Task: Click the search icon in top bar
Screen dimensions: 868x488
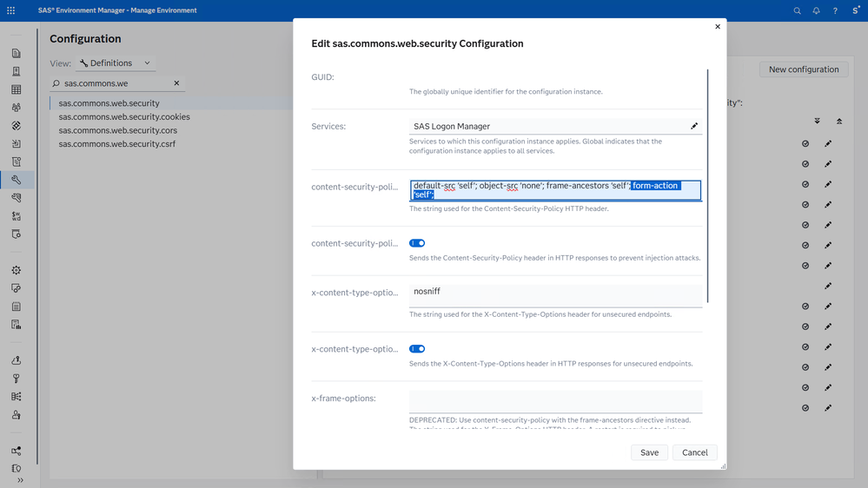Action: tap(797, 10)
